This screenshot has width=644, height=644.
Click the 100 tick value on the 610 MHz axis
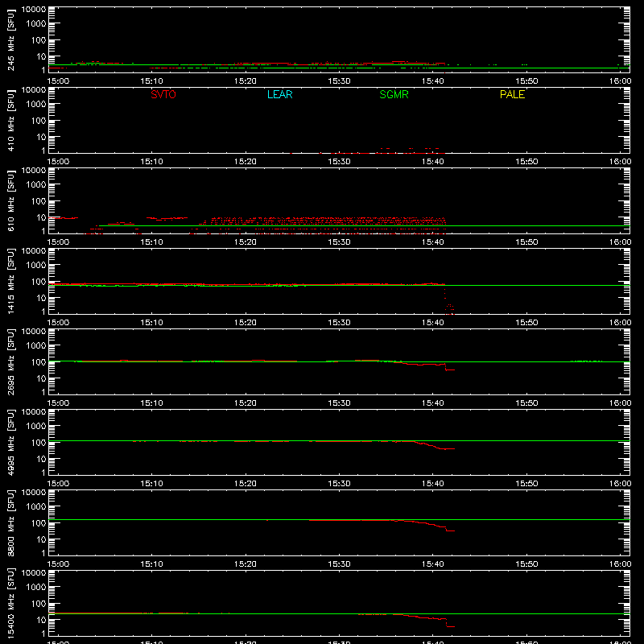point(39,201)
